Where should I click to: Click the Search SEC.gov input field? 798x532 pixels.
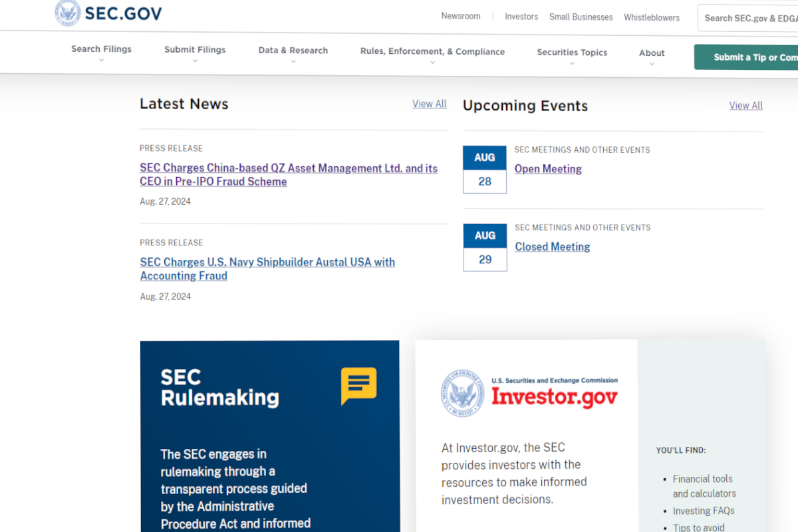coord(748,18)
